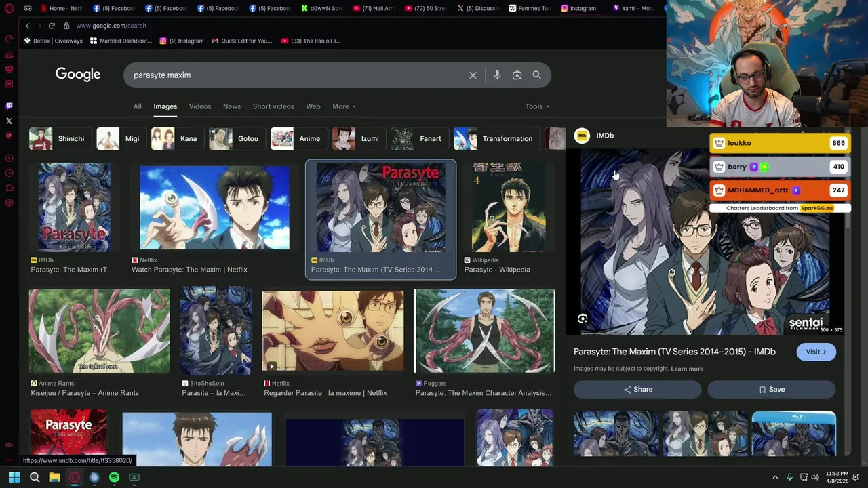Open taskbar clock and date
This screenshot has height=488, width=868.
tap(837, 477)
